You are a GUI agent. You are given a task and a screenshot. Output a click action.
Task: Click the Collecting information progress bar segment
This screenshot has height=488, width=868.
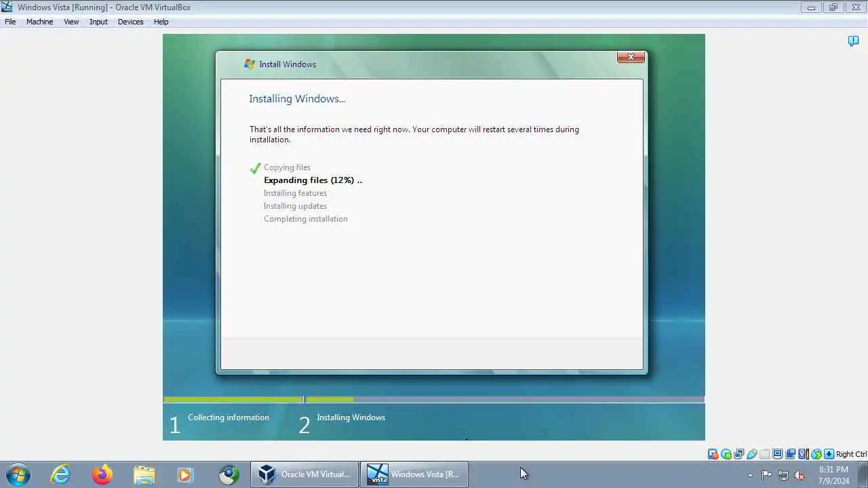pos(233,399)
